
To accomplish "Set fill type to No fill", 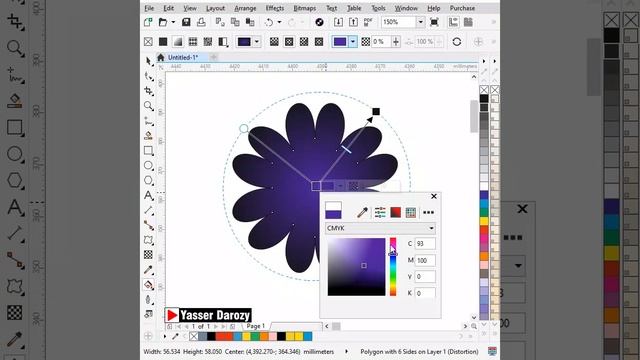I will (x=148, y=42).
